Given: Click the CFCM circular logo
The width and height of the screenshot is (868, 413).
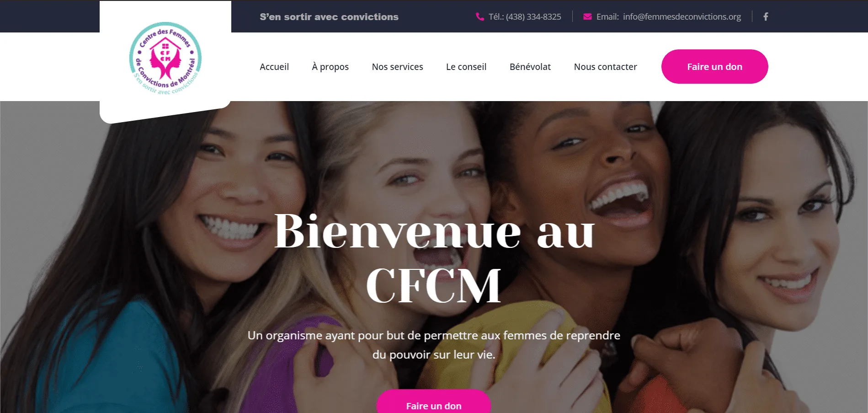Looking at the screenshot, I should (x=165, y=59).
